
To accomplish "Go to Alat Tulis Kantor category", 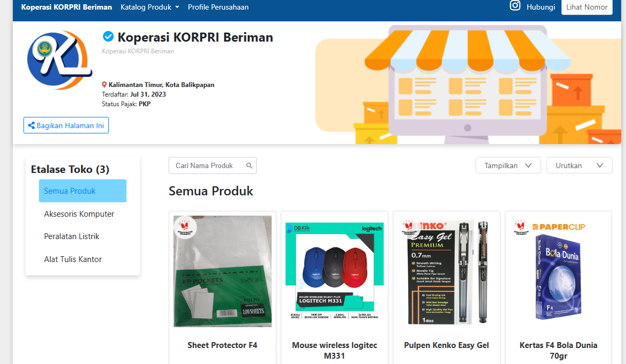I will 73,259.
